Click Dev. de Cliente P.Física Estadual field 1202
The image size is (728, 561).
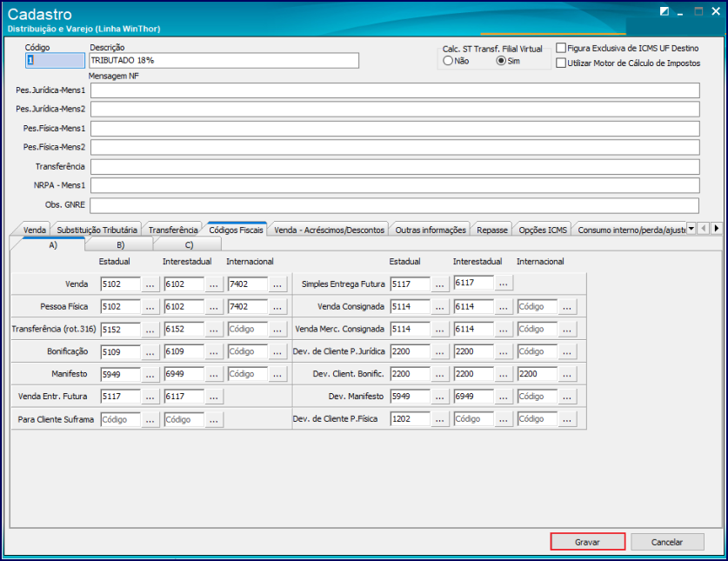click(x=410, y=419)
